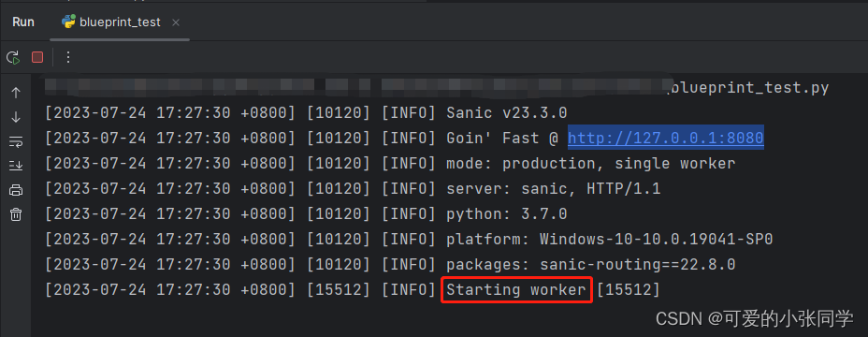Toggle scroll to end of console
The width and height of the screenshot is (868, 337).
pyautogui.click(x=16, y=166)
